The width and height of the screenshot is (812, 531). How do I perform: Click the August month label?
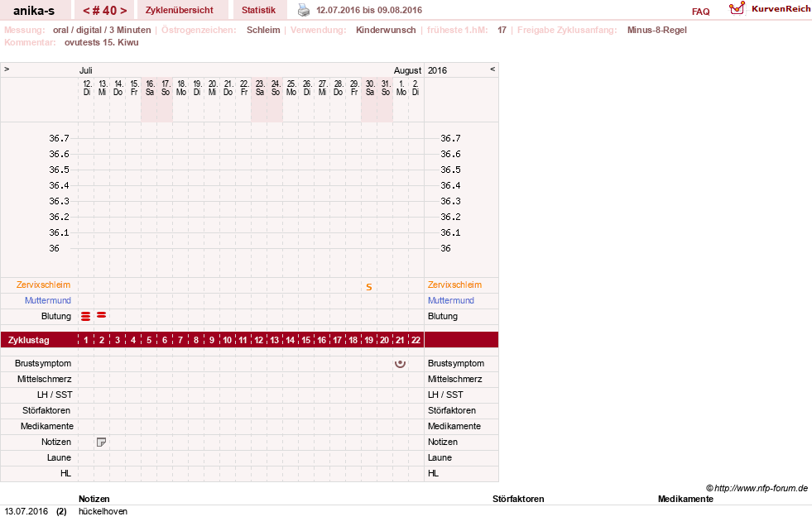pos(407,70)
